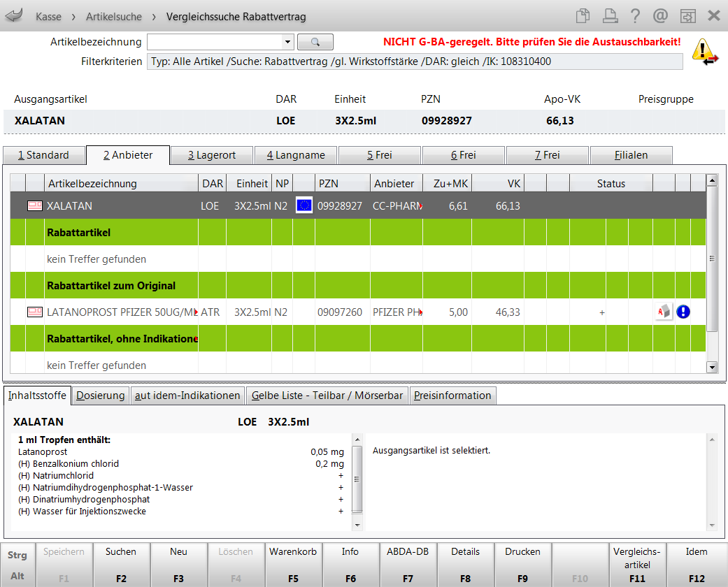Click the Info F6 button

click(x=350, y=565)
